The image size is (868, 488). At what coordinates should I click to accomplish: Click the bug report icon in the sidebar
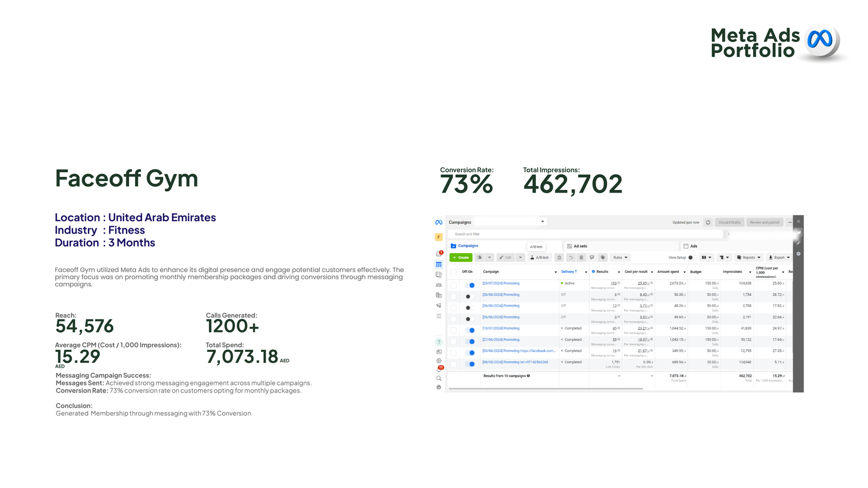(439, 387)
